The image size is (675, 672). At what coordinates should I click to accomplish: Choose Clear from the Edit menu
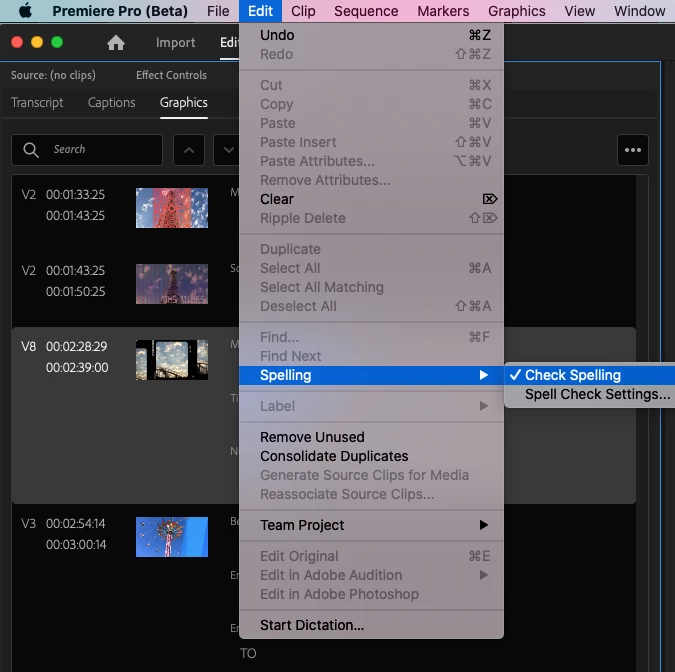coord(371,199)
